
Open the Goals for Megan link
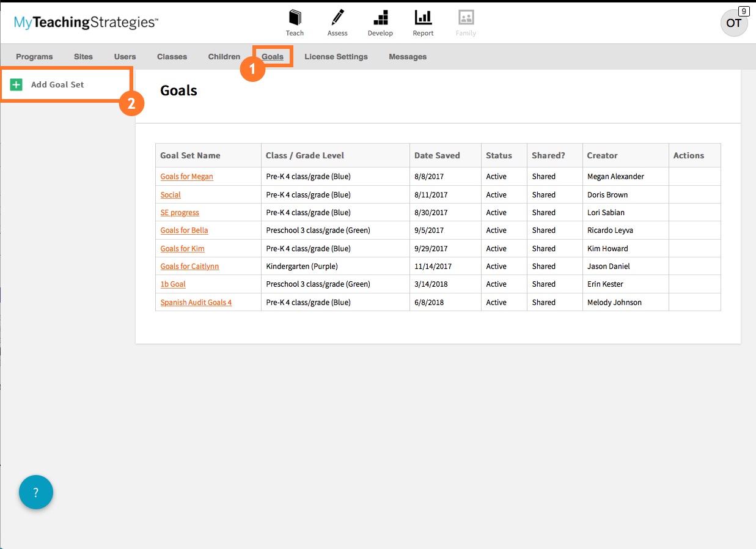[186, 177]
